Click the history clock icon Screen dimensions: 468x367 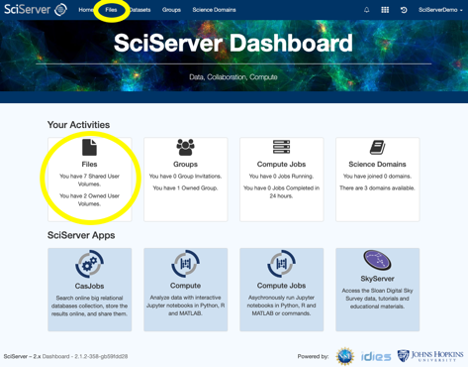pyautogui.click(x=404, y=10)
